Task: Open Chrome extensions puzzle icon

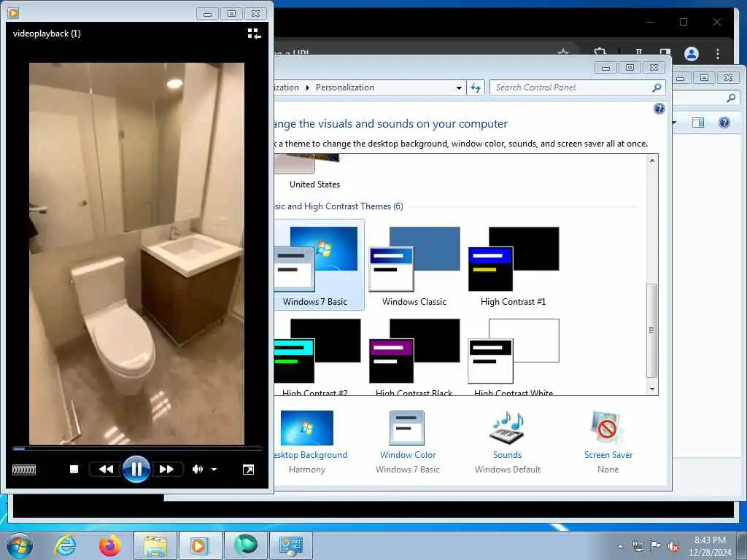Action: tap(600, 52)
